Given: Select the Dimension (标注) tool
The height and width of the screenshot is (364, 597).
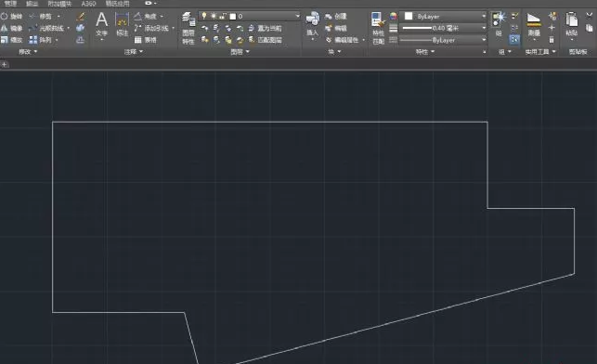Looking at the screenshot, I should coord(122,24).
